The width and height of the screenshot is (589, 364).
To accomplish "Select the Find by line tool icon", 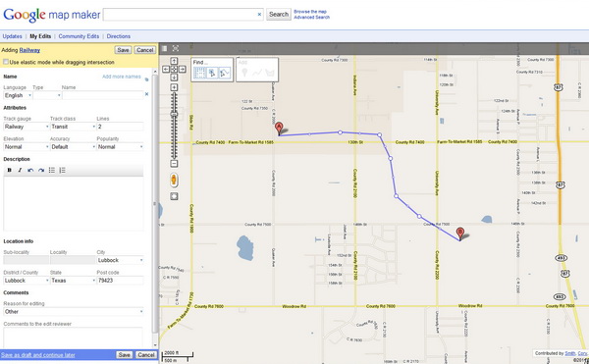I will 225,74.
